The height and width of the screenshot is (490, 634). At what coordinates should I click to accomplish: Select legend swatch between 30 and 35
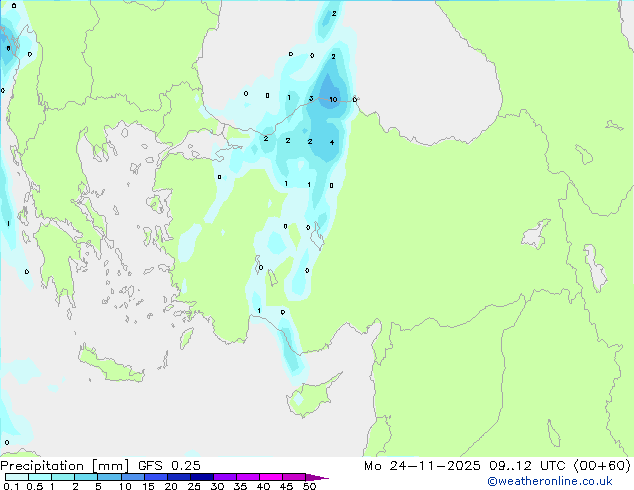pyautogui.click(x=225, y=477)
